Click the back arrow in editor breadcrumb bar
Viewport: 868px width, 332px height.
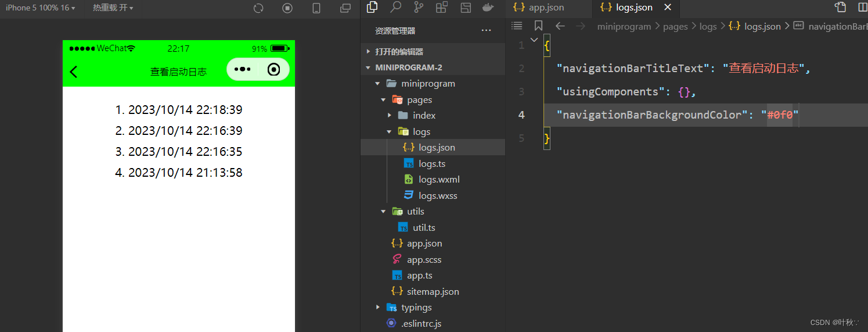(x=560, y=26)
